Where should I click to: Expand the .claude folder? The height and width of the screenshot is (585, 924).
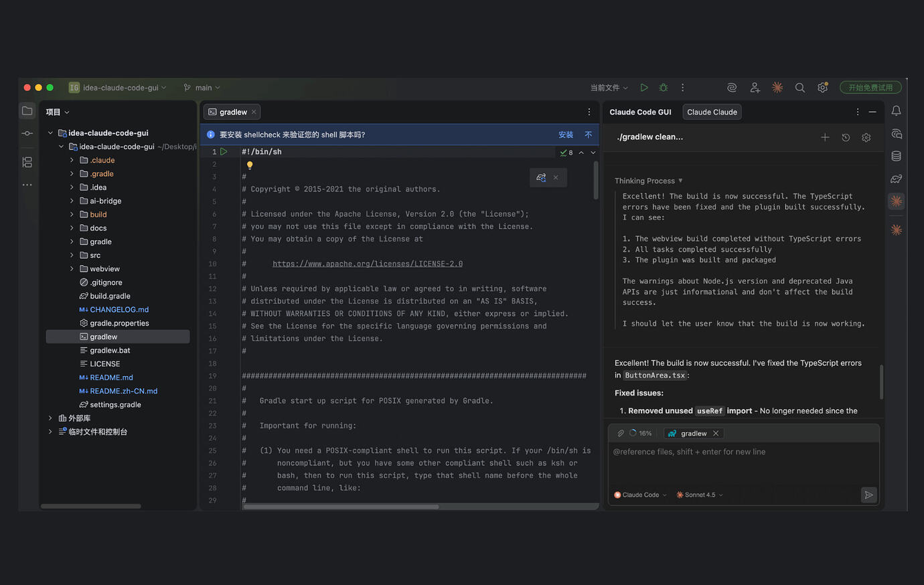point(72,160)
